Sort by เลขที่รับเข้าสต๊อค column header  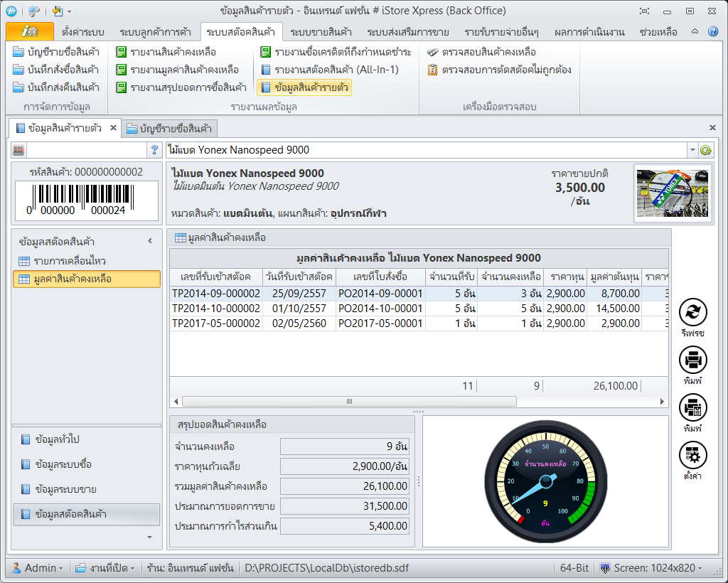216,277
